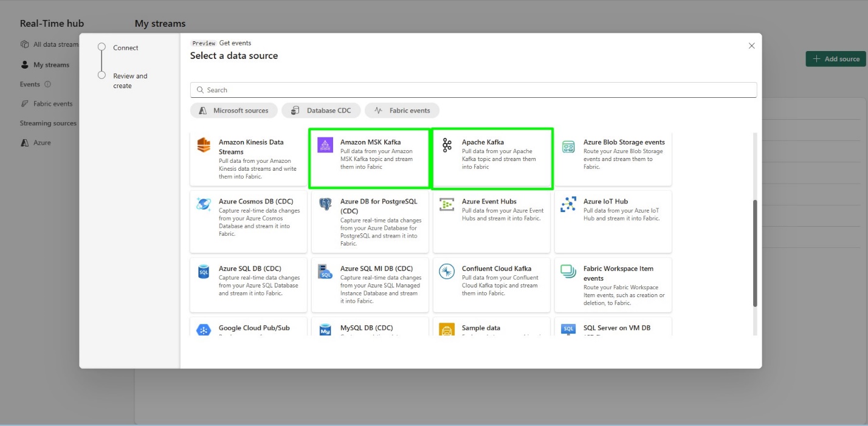
Task: Pick the Azure Event Hubs icon
Action: (447, 204)
